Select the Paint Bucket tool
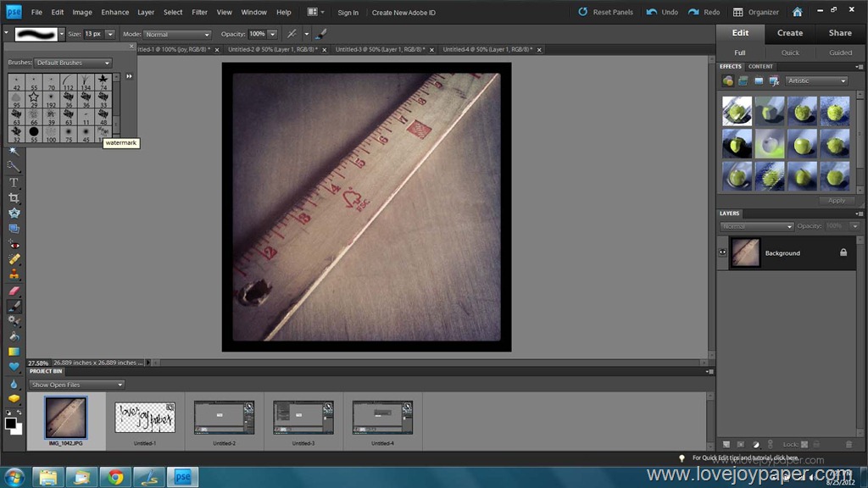 pyautogui.click(x=14, y=336)
